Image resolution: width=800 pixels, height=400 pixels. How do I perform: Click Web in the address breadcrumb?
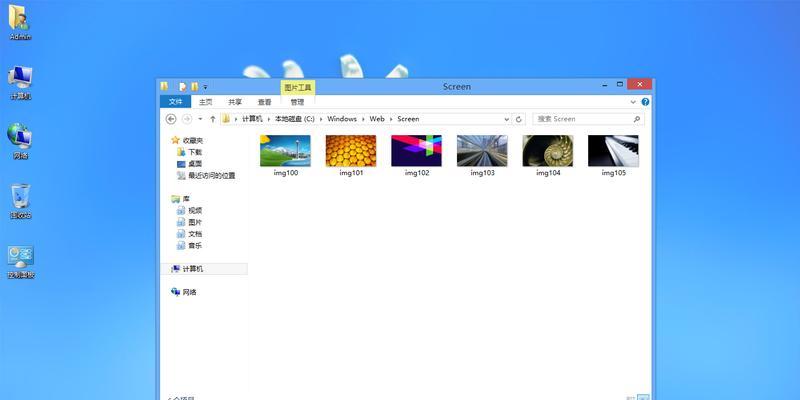coord(377,119)
